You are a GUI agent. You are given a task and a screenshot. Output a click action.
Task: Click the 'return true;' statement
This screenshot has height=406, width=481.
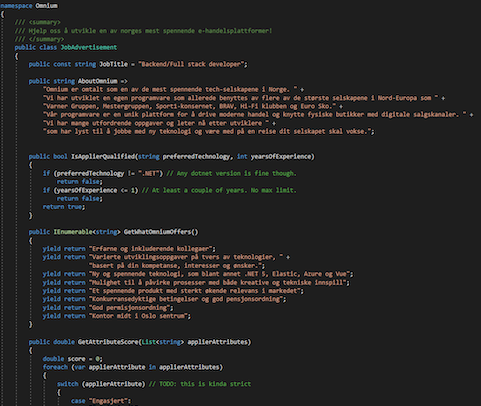pos(64,207)
